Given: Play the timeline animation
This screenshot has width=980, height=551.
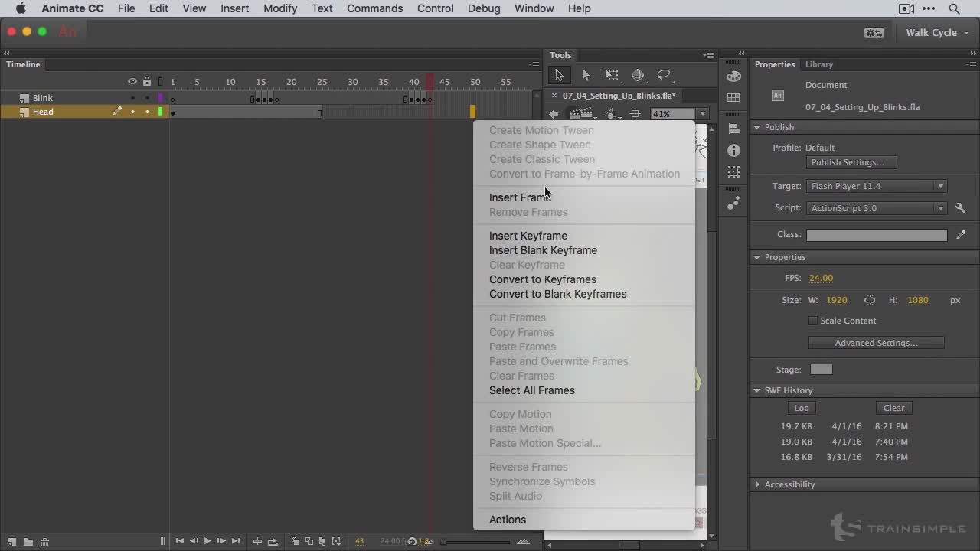Looking at the screenshot, I should [207, 541].
